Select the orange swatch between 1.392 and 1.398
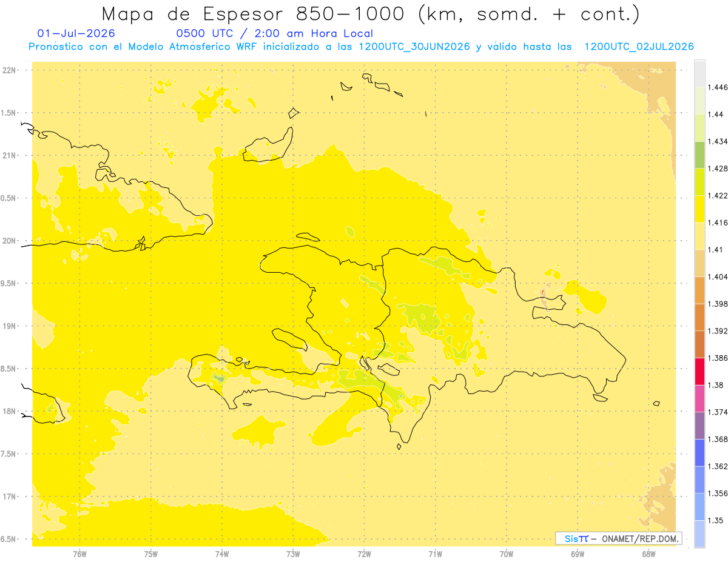The image size is (728, 562). 700,317
